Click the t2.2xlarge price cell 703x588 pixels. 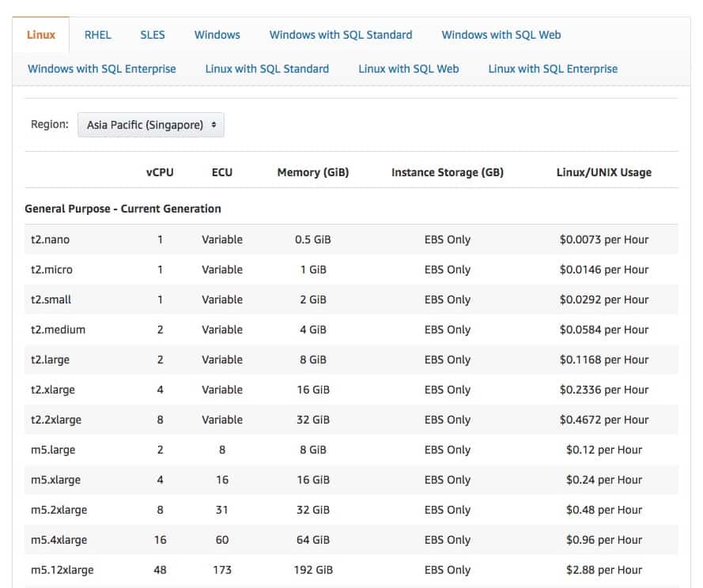click(604, 420)
